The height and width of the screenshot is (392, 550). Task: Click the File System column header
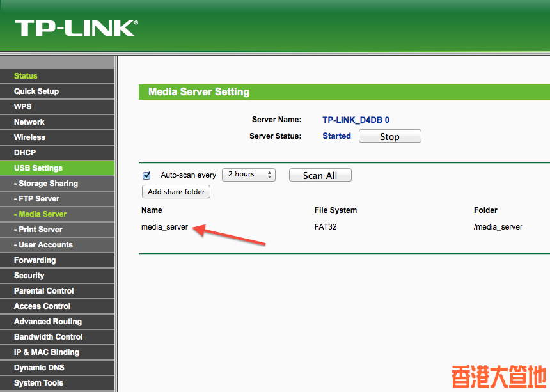pos(336,210)
